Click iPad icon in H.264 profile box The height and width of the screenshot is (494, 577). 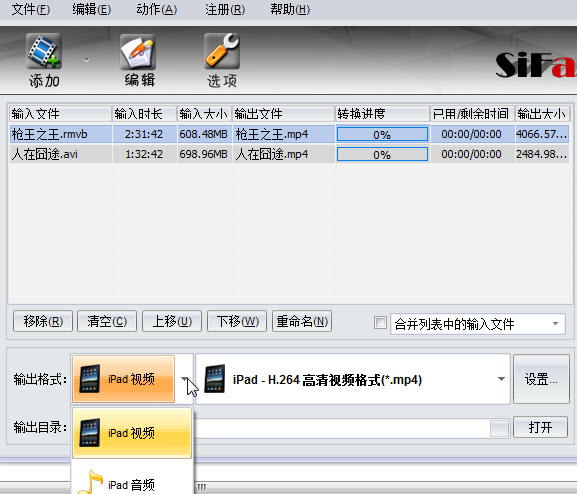[215, 379]
